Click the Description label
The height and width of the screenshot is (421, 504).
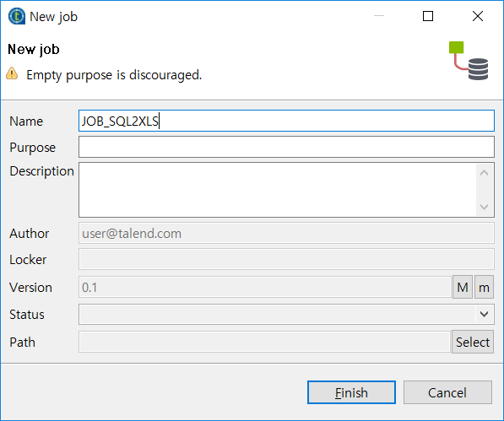pyautogui.click(x=41, y=171)
